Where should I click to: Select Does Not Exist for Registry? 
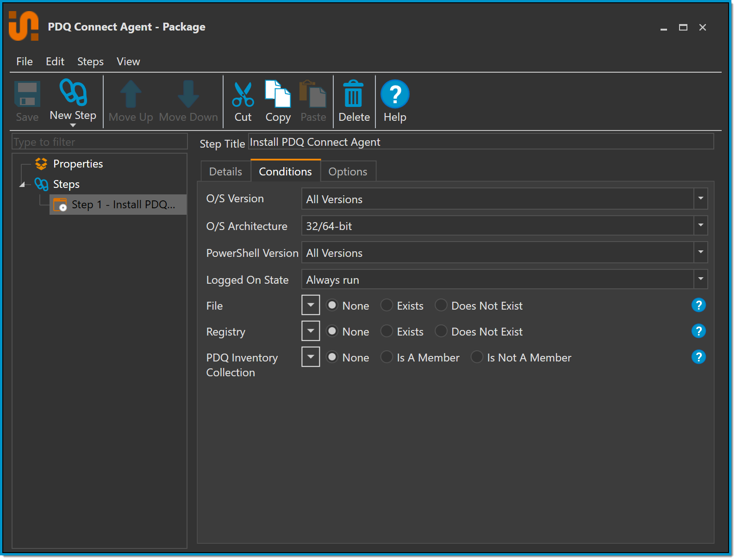click(441, 331)
